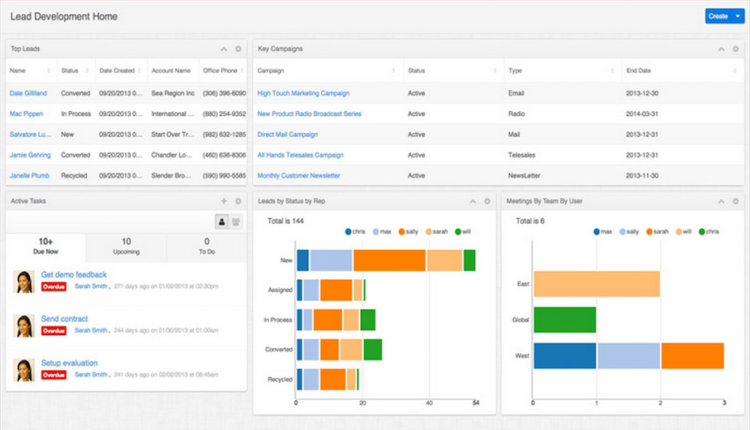Open Meetings By Team By User gear settings
This screenshot has height=430, width=750.
[x=735, y=201]
